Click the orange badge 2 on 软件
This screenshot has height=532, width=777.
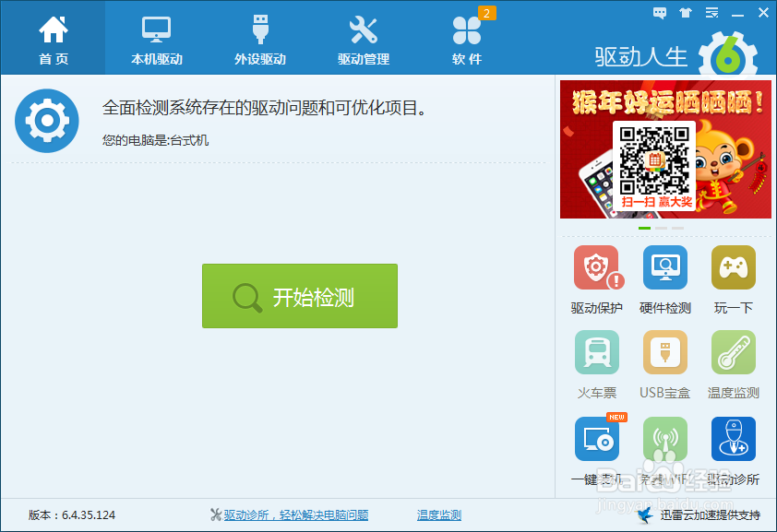click(486, 13)
